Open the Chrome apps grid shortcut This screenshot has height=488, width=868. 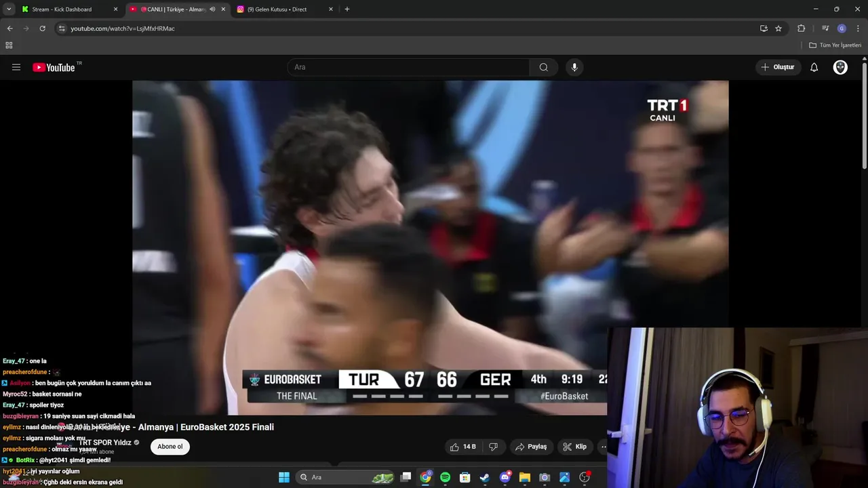(9, 45)
